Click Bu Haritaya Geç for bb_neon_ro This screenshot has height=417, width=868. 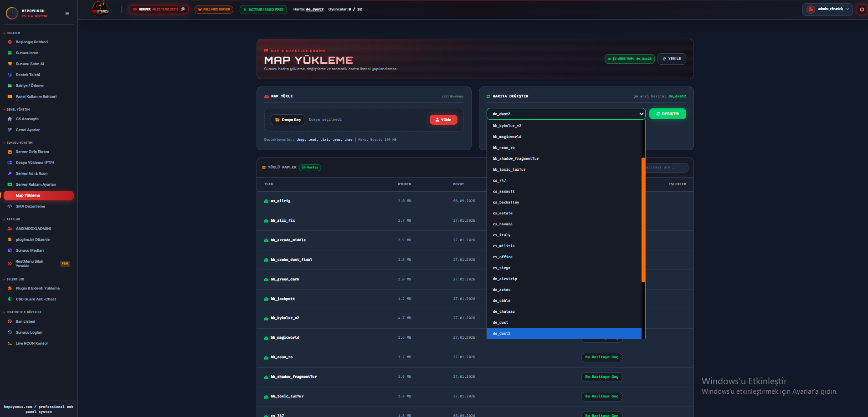(602, 357)
